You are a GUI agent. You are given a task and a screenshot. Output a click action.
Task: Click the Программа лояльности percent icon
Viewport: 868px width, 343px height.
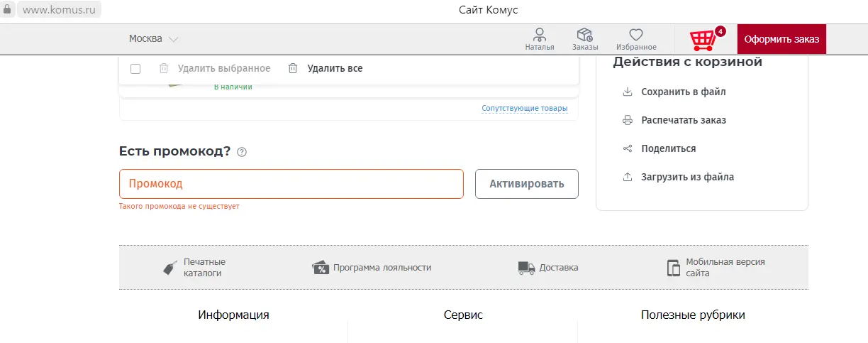coord(321,268)
